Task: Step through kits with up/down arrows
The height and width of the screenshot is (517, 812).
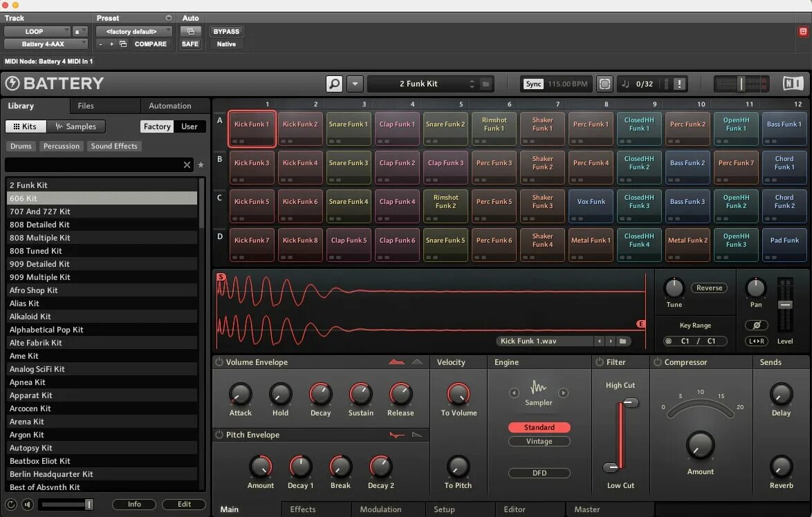Action: [472, 84]
